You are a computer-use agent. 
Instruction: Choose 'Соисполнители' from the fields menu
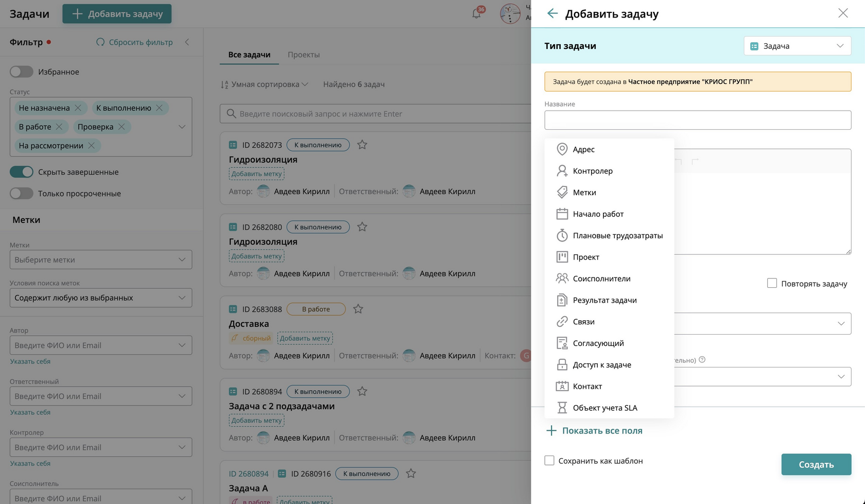(x=601, y=279)
